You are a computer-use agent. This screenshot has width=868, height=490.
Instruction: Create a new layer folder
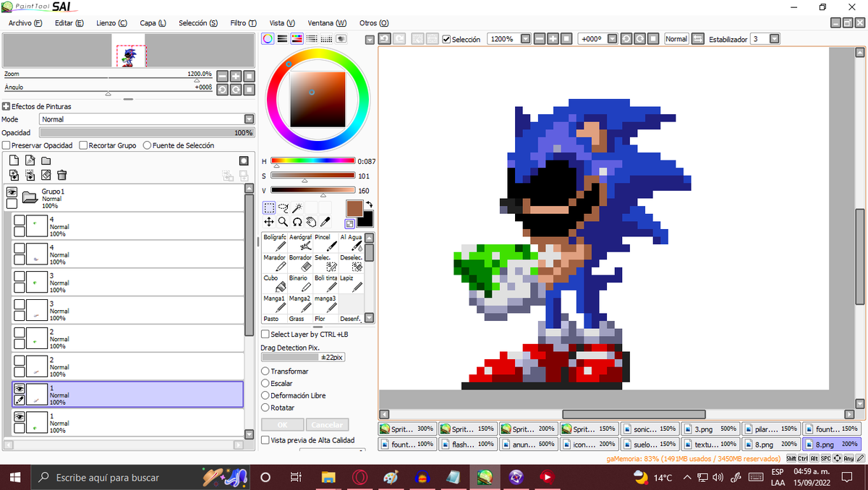pyautogui.click(x=46, y=160)
